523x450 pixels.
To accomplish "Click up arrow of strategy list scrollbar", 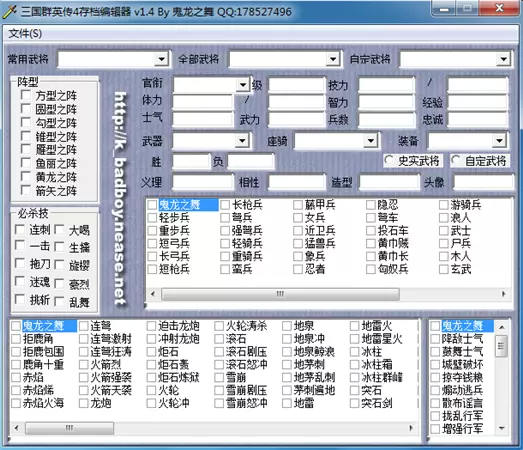I will (501, 327).
